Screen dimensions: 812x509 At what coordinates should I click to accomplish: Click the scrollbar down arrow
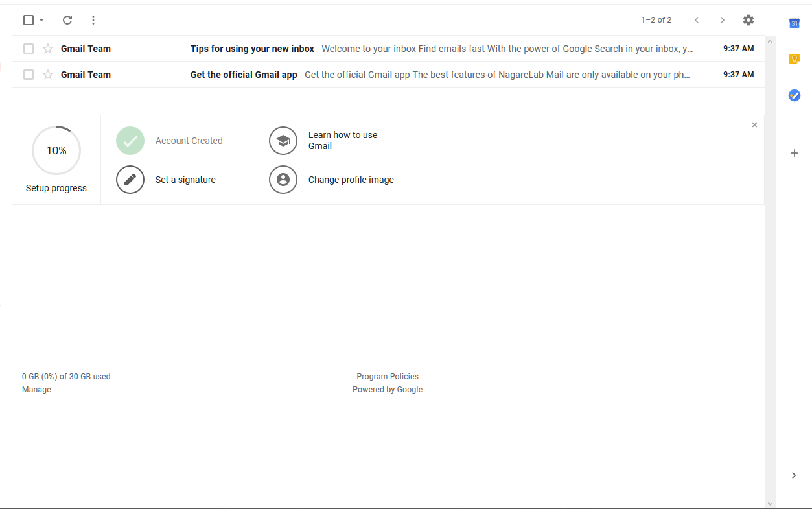point(770,503)
